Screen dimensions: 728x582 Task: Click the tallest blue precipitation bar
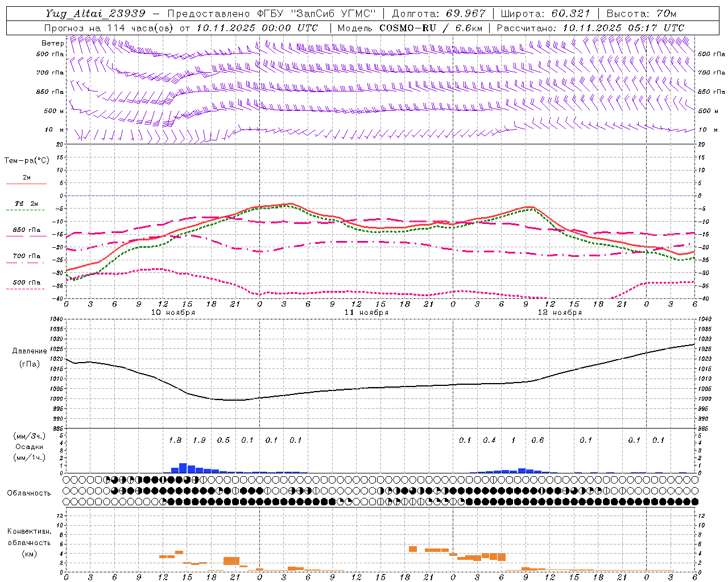pyautogui.click(x=183, y=468)
